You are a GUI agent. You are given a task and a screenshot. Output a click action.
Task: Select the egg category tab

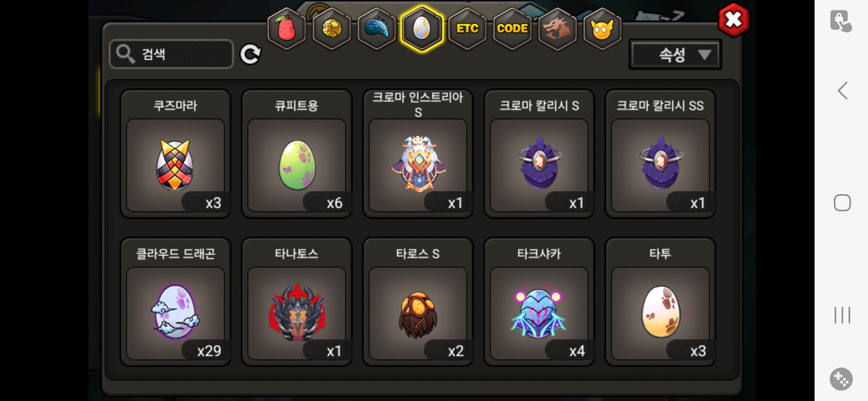coord(422,29)
